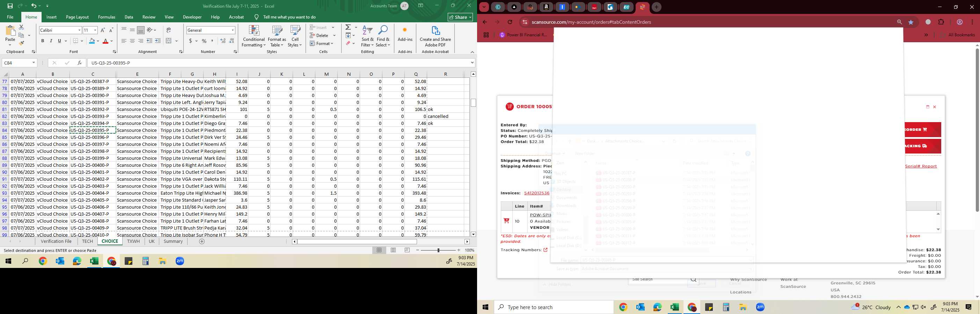Open tracking numbers external link icon

(x=546, y=250)
